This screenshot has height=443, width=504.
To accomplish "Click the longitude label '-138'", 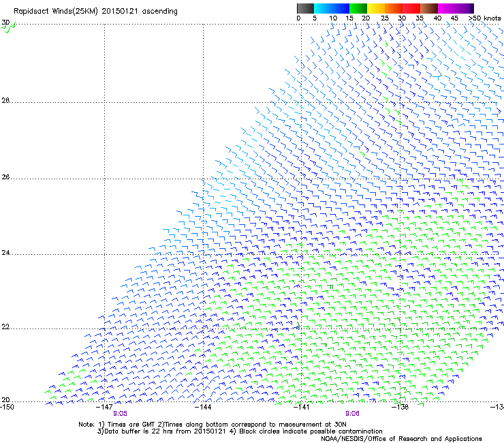I will click(400, 407).
